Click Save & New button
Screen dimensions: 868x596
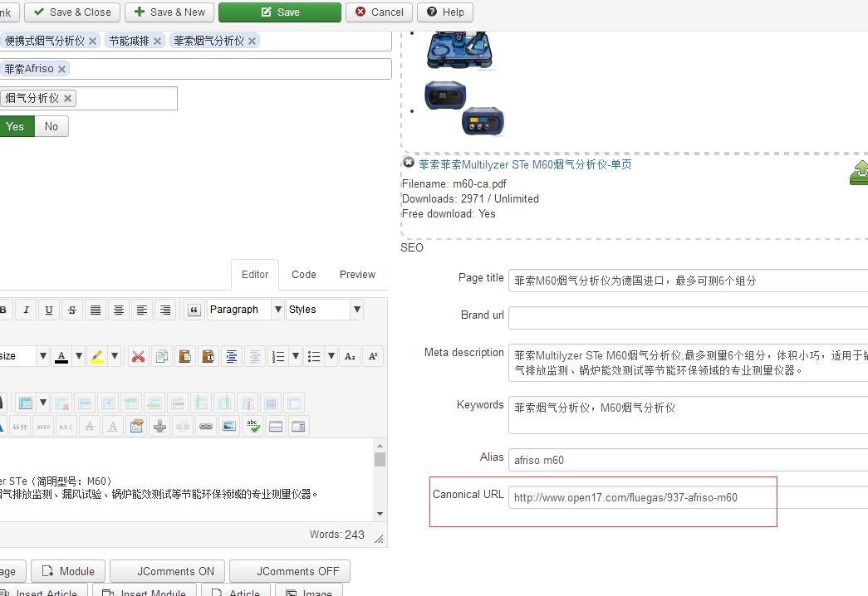[x=169, y=12]
